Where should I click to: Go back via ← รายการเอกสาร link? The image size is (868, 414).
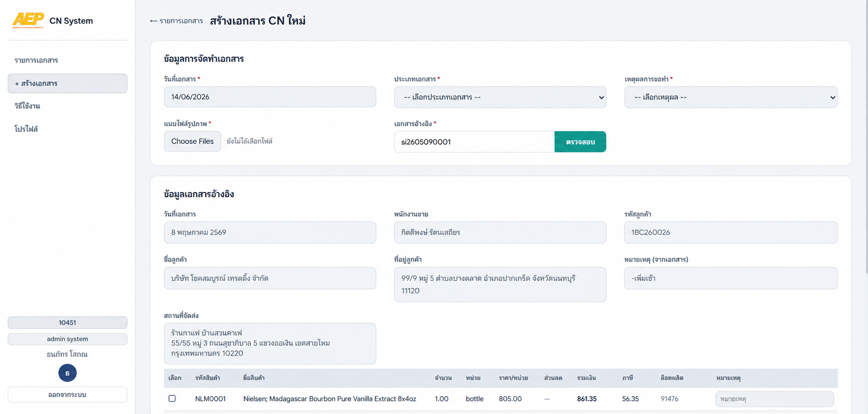(176, 21)
